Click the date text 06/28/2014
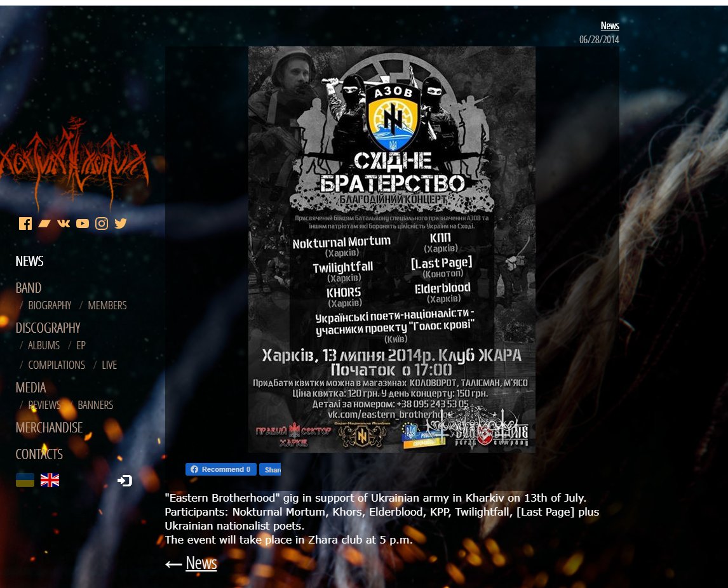The height and width of the screenshot is (588, 728). point(599,39)
